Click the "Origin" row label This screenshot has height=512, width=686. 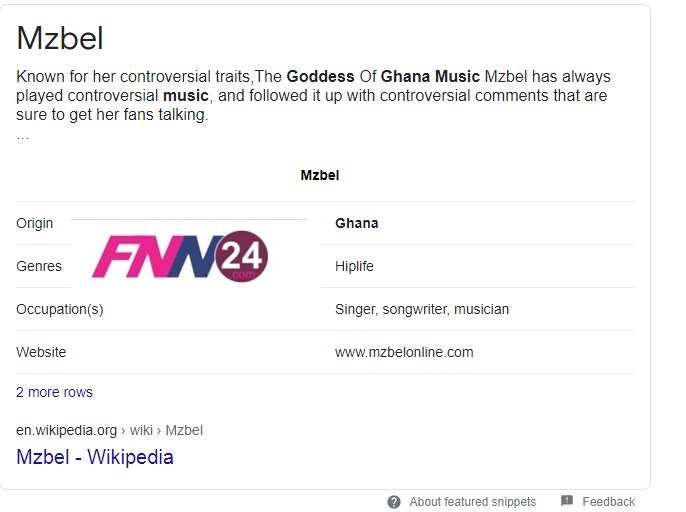(35, 223)
